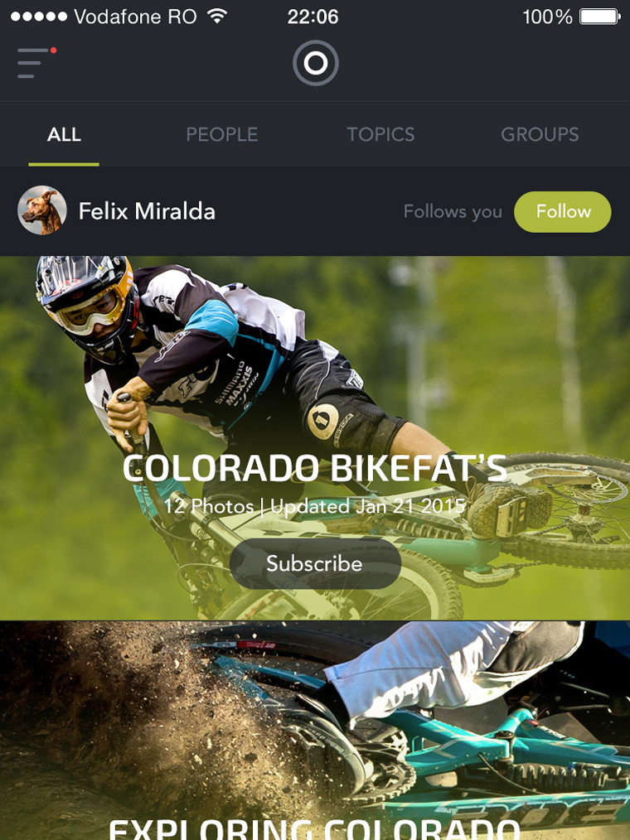
Task: Tap the circular app logo
Action: 315,63
